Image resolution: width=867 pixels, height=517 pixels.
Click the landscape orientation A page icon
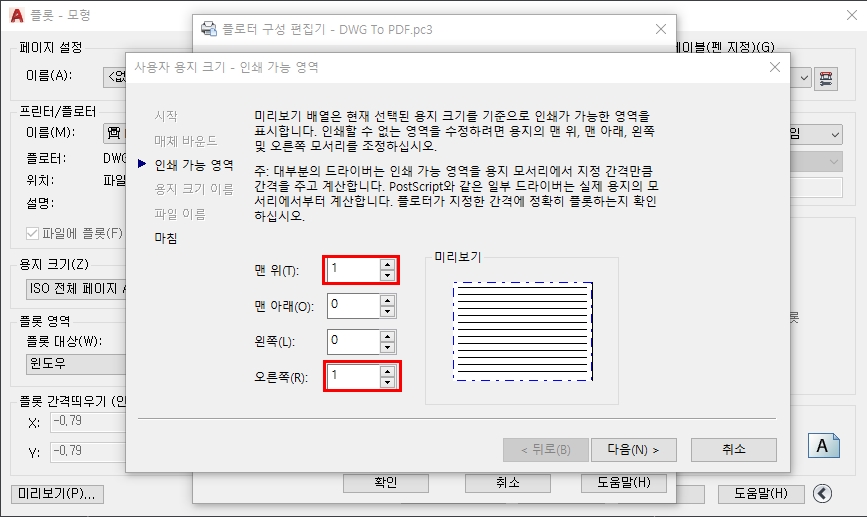(x=823, y=446)
